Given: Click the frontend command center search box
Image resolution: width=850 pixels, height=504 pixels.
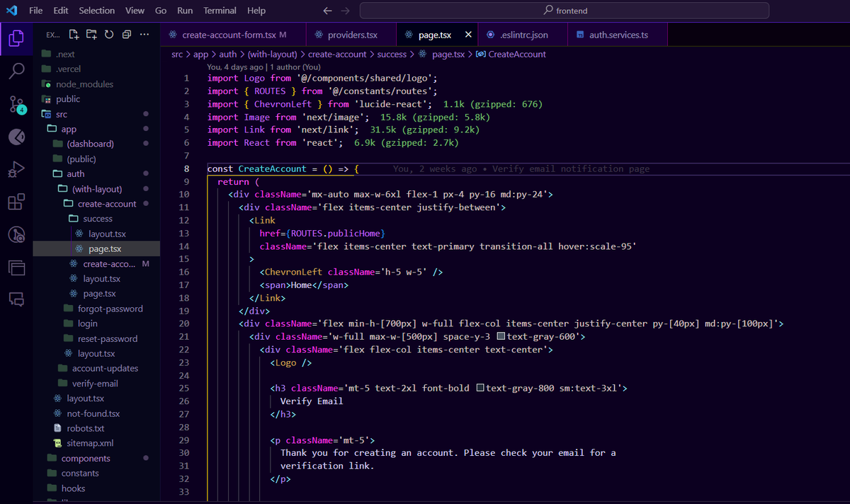Looking at the screenshot, I should 565,11.
